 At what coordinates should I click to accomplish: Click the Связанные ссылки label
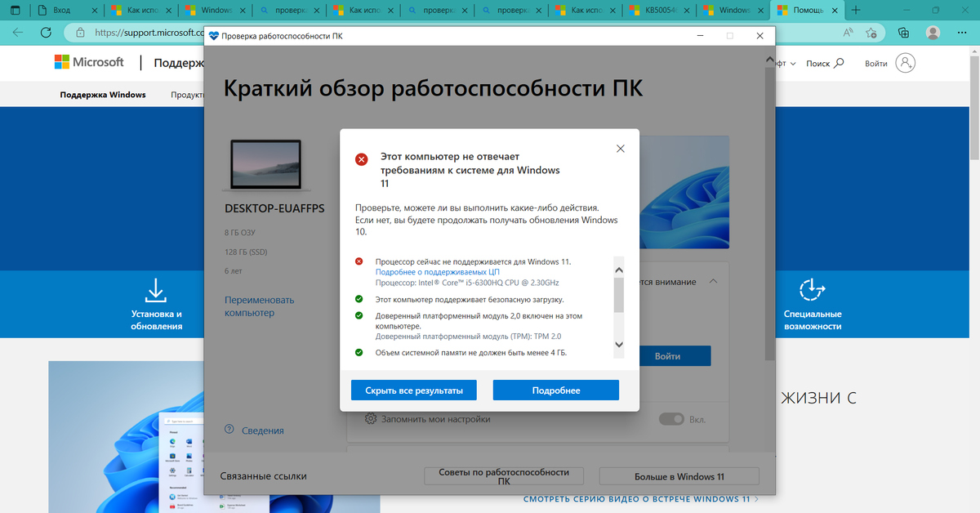(x=263, y=476)
